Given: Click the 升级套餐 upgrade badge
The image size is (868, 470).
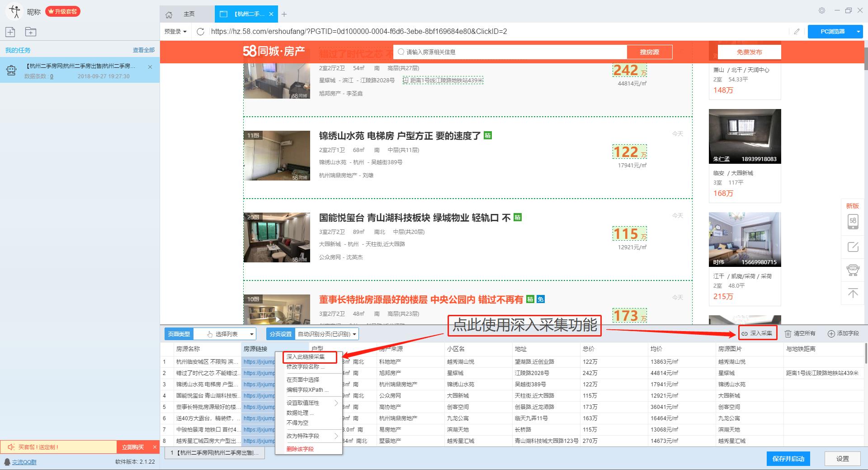Looking at the screenshot, I should (x=63, y=11).
